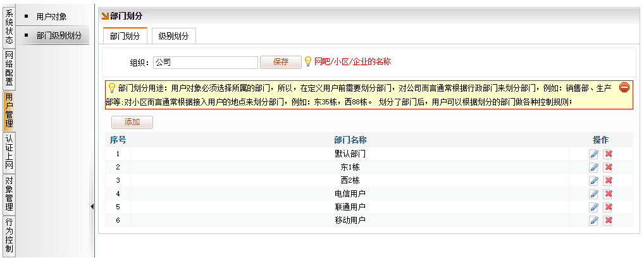Image resolution: width=644 pixels, height=258 pixels.
Task: Open the 行为控制 vertical tab
Action: click(9, 235)
